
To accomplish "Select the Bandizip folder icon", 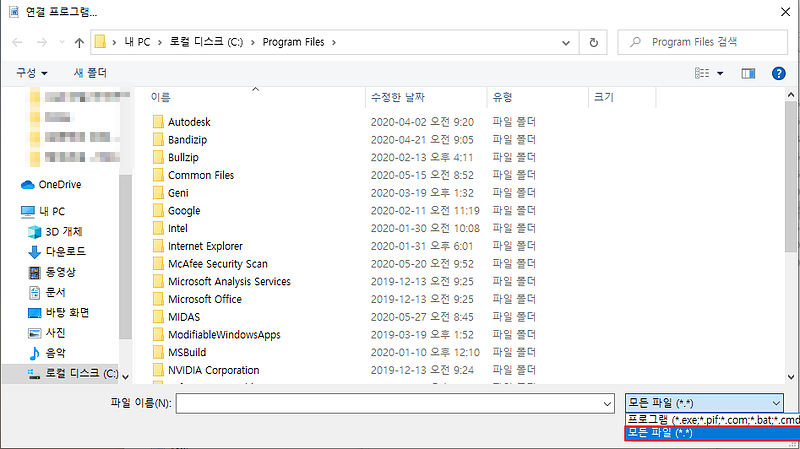I will point(159,140).
